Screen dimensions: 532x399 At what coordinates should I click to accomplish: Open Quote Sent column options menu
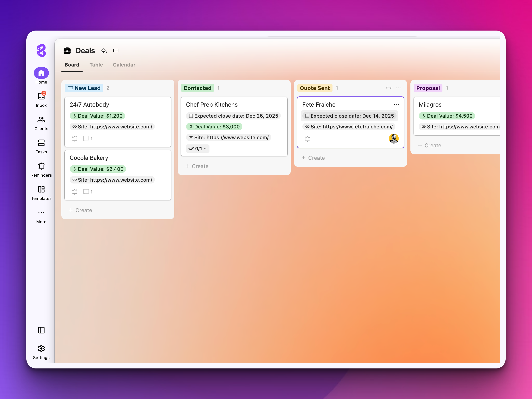pyautogui.click(x=399, y=88)
